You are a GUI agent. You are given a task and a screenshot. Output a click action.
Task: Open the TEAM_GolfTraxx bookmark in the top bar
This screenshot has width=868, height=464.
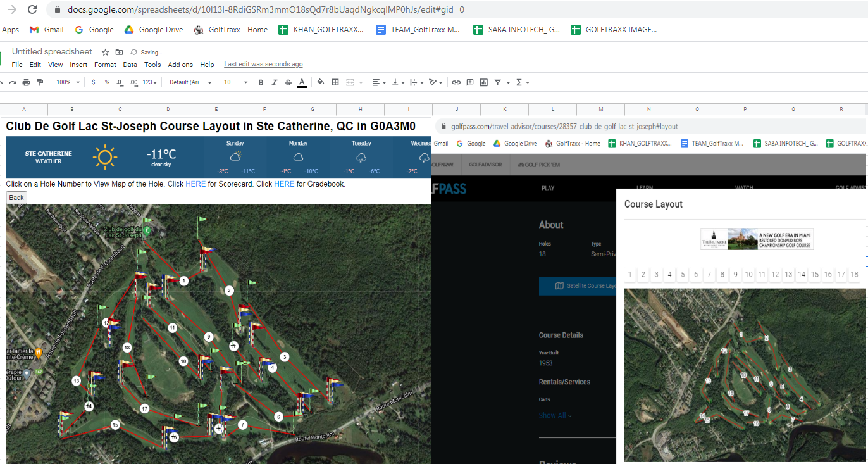tap(418, 30)
